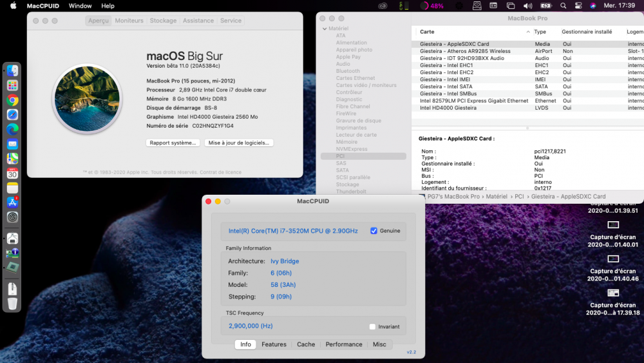
Task: Collapse the Matériel tree section
Action: tap(325, 28)
